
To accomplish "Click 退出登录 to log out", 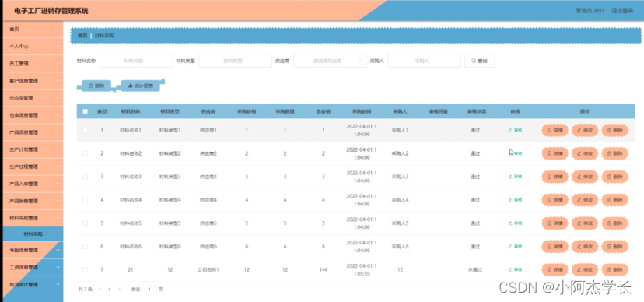I will 622,11.
